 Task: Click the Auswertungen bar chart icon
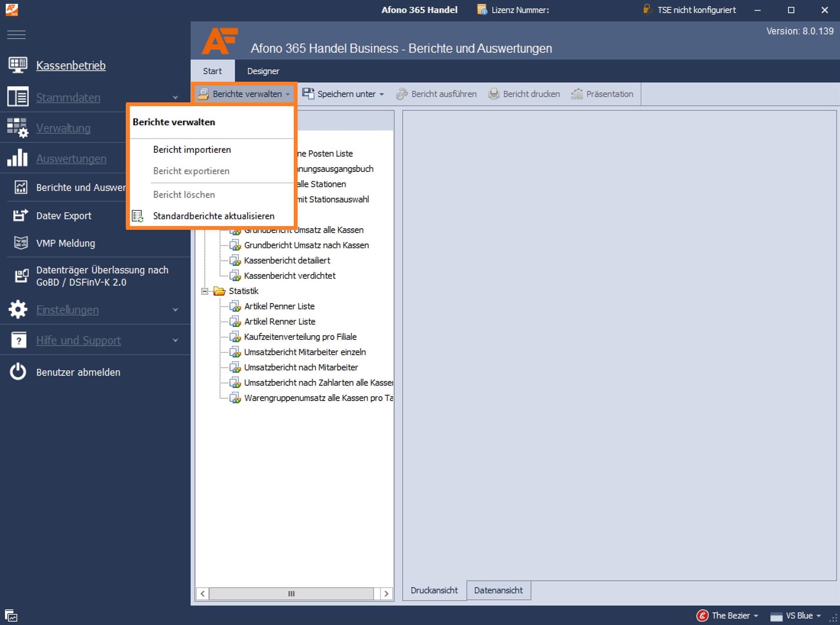coord(17,158)
